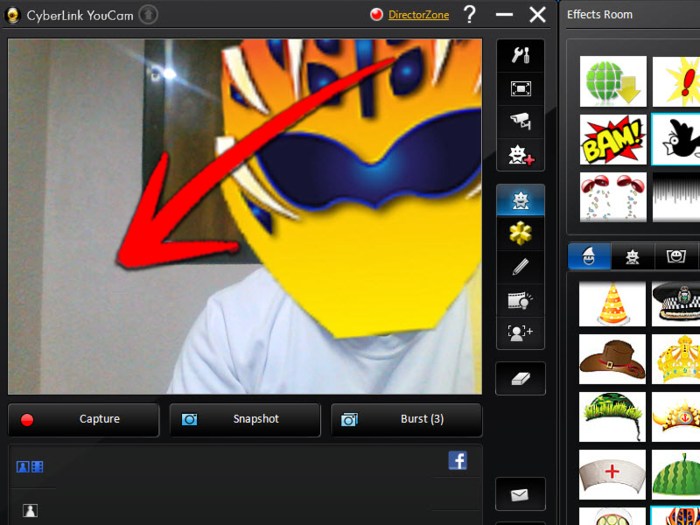Click the full screen view icon
This screenshot has width=700, height=525.
[520, 89]
